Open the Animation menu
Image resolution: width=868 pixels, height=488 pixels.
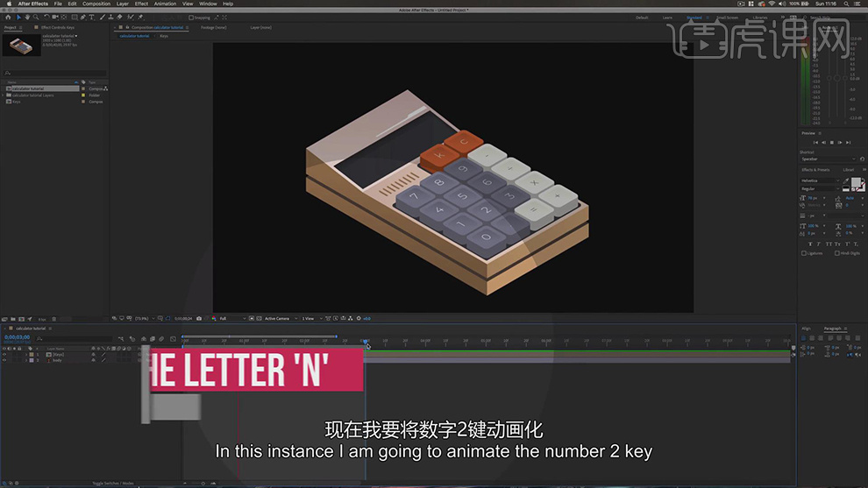tap(165, 4)
